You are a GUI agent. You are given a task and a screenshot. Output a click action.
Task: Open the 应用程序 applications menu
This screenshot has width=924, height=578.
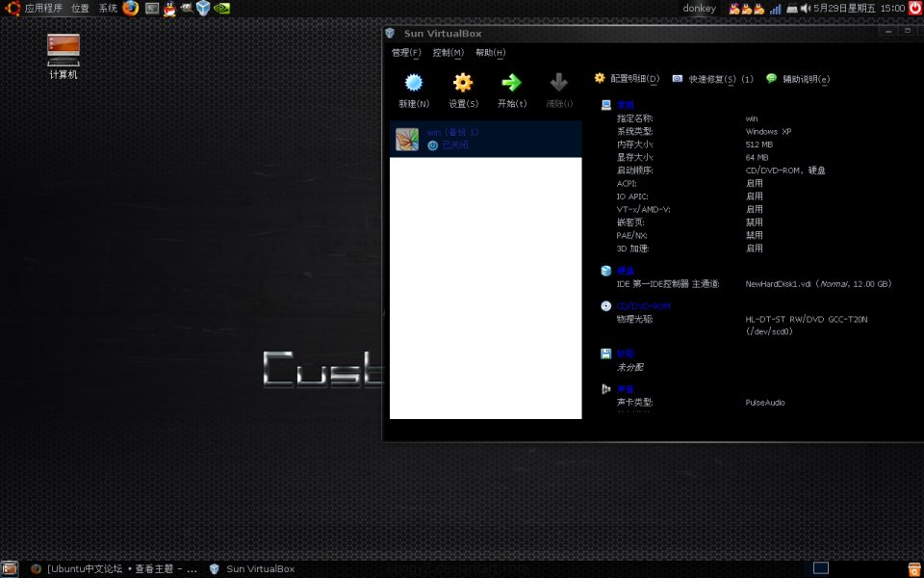pyautogui.click(x=43, y=9)
